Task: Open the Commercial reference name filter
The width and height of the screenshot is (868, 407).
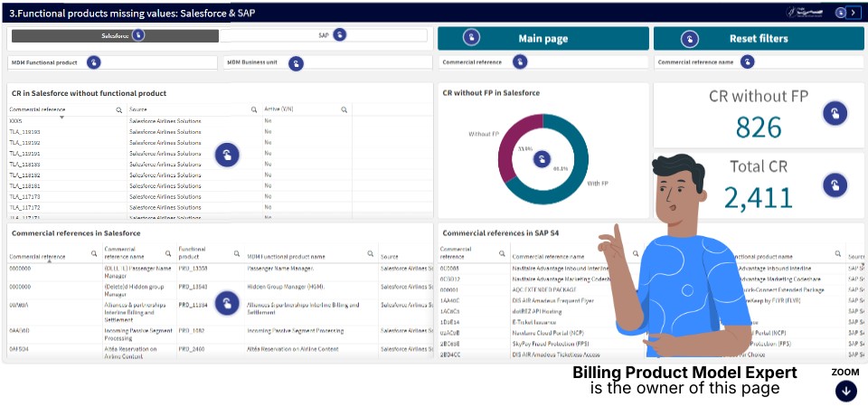Action: point(759,62)
